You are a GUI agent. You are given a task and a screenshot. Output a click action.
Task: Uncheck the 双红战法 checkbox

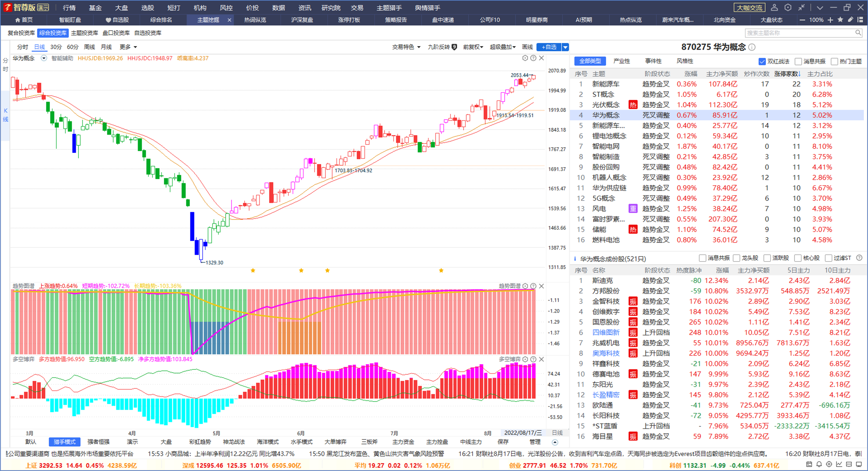coord(762,61)
